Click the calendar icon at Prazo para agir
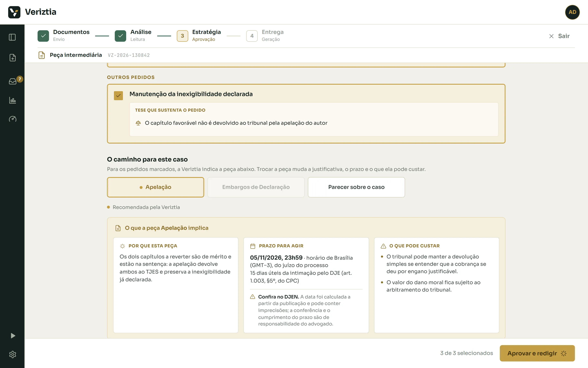 point(253,246)
